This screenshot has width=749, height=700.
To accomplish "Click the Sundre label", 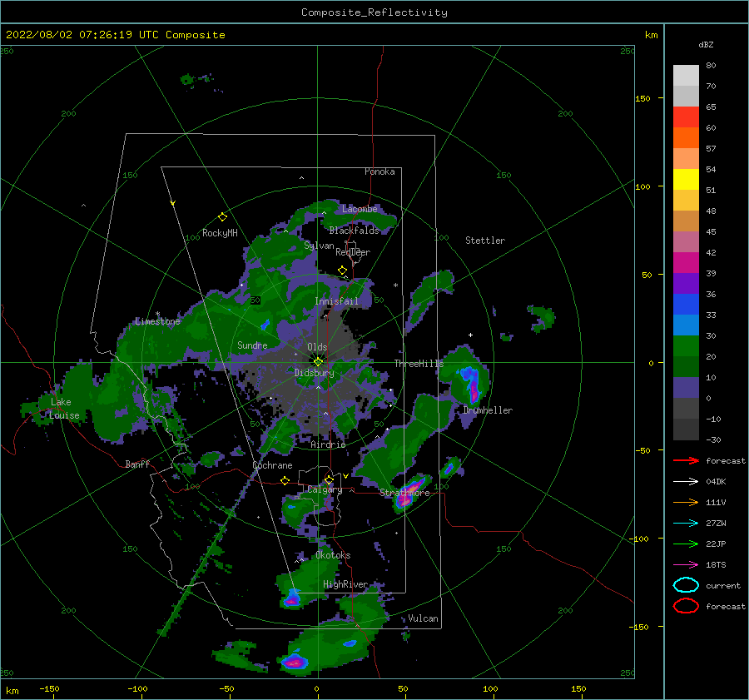I will click(x=252, y=345).
